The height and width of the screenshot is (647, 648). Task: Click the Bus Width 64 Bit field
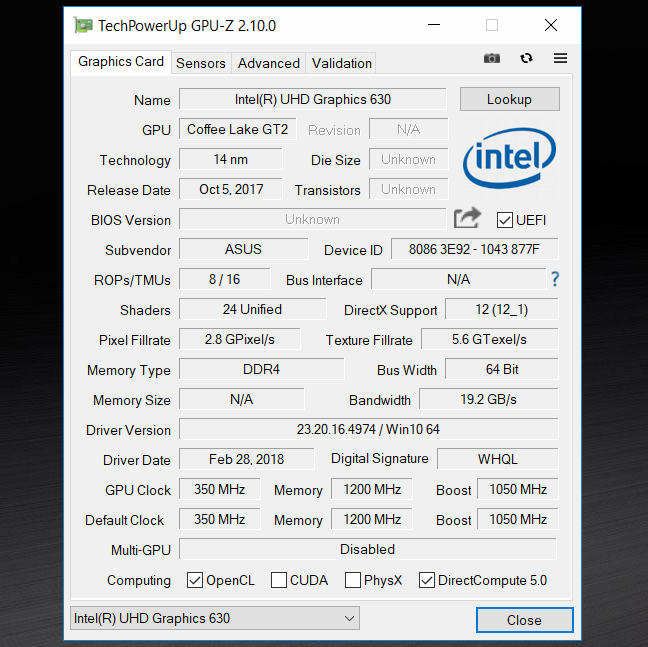click(x=502, y=369)
